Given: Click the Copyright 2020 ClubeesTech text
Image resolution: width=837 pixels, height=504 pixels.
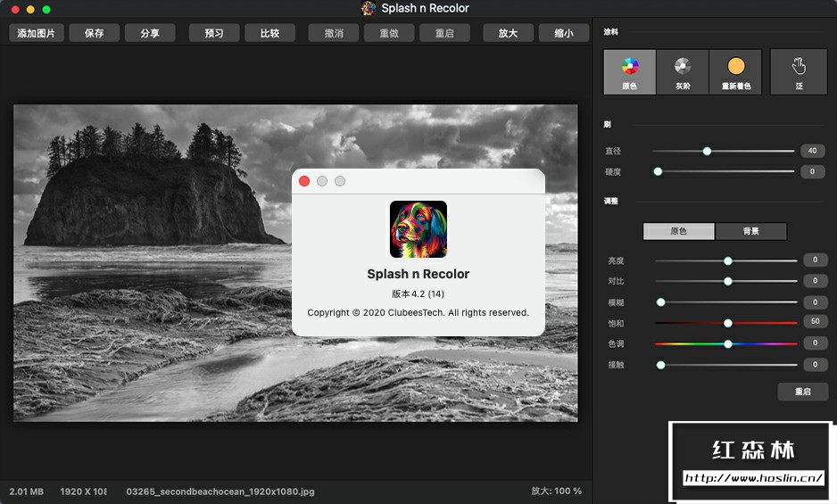Looking at the screenshot, I should (x=418, y=312).
